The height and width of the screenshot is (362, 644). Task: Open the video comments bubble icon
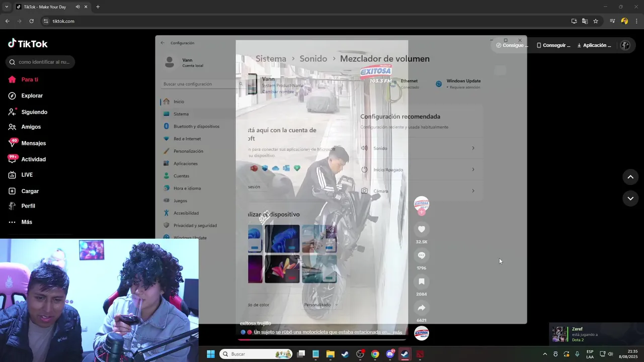[422, 255]
